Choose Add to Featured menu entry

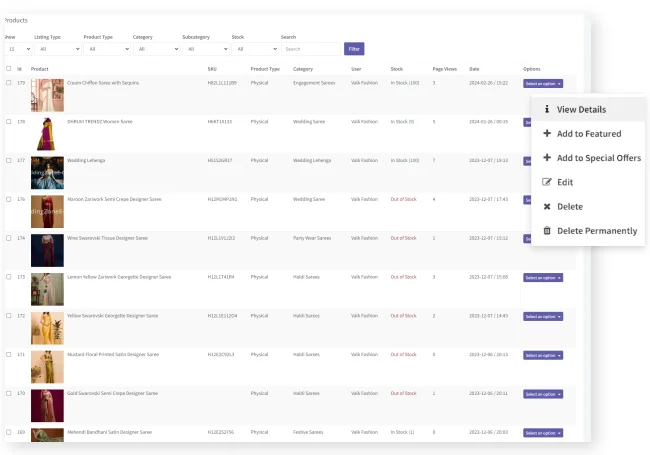(x=588, y=133)
